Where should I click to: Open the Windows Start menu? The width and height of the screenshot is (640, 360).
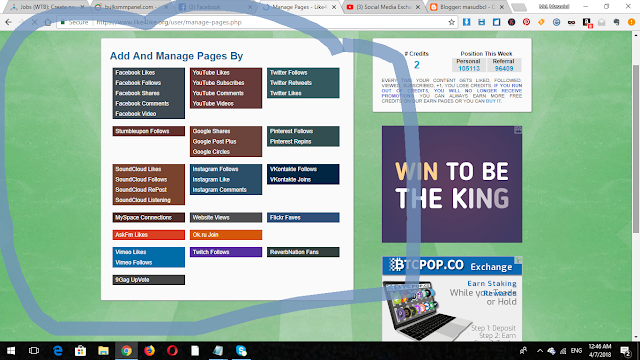pyautogui.click(x=11, y=351)
